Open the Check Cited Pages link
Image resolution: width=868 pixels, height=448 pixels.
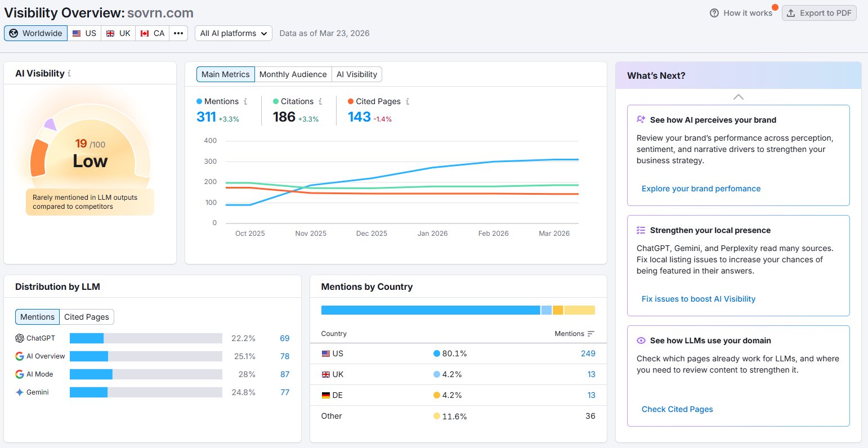(677, 409)
